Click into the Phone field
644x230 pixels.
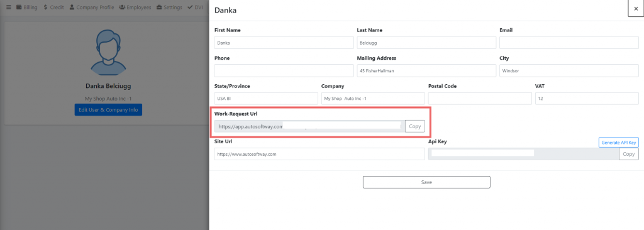point(284,70)
